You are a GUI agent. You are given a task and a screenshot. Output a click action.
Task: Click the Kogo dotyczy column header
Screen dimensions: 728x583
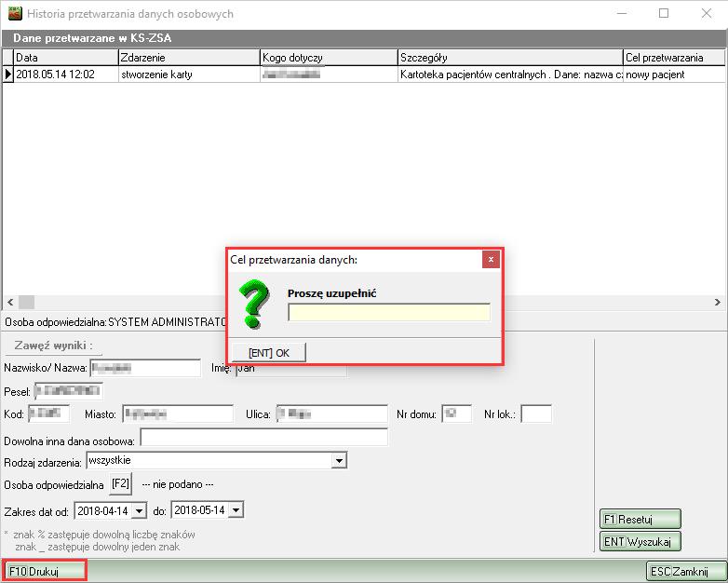coord(330,58)
